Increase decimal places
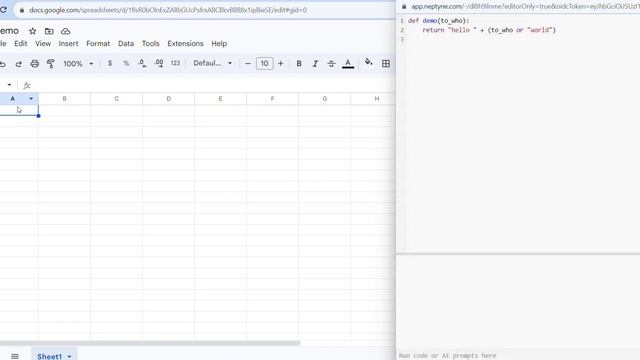 [159, 64]
